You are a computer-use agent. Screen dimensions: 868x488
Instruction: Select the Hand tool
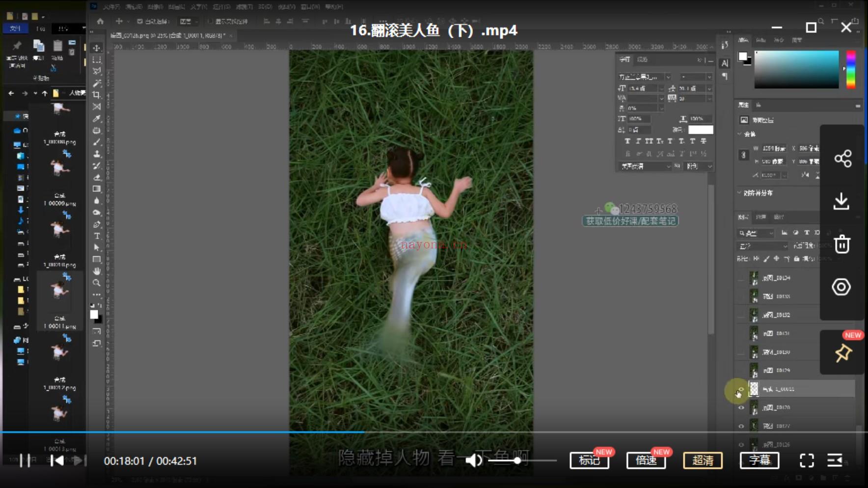click(97, 271)
